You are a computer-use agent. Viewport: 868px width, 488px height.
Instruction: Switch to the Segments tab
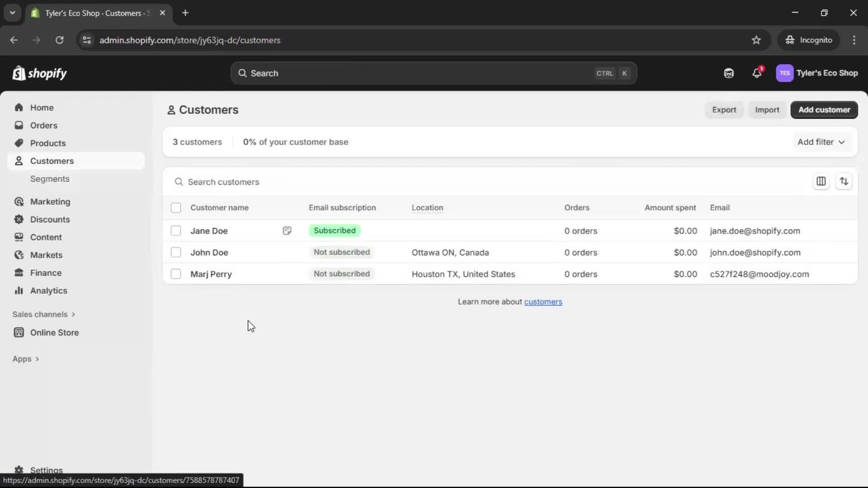(x=50, y=178)
